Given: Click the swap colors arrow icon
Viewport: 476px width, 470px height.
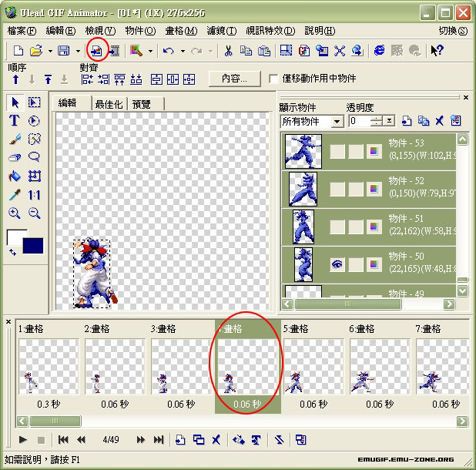Looking at the screenshot, I should coord(12,252).
